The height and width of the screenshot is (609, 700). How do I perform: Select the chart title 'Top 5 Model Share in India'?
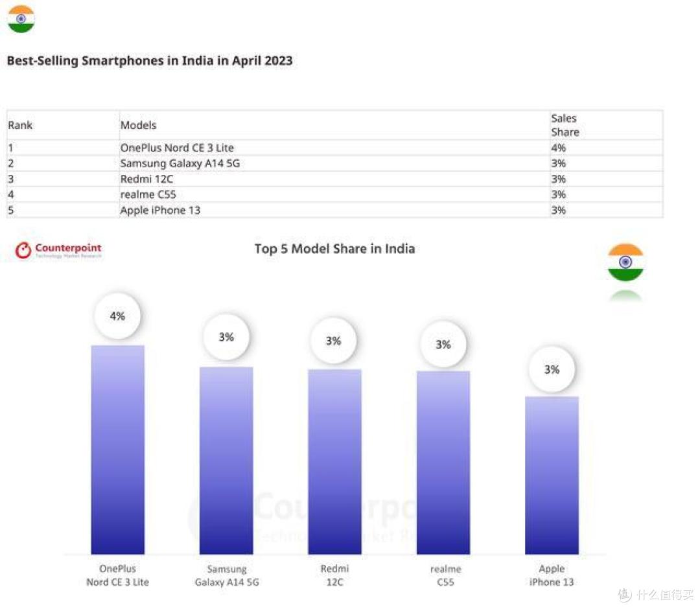[x=335, y=249]
